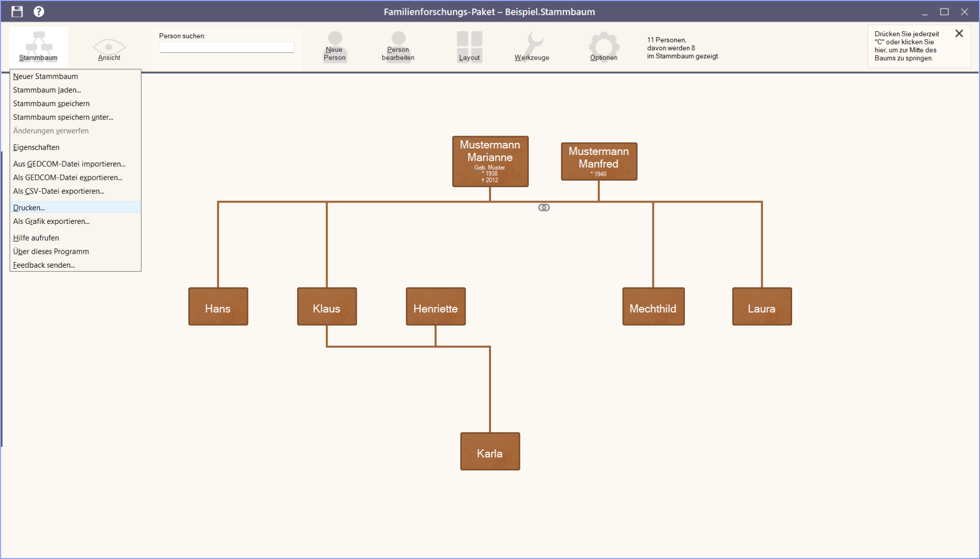Image resolution: width=980 pixels, height=559 pixels.
Task: Select the Laura person box
Action: (762, 307)
